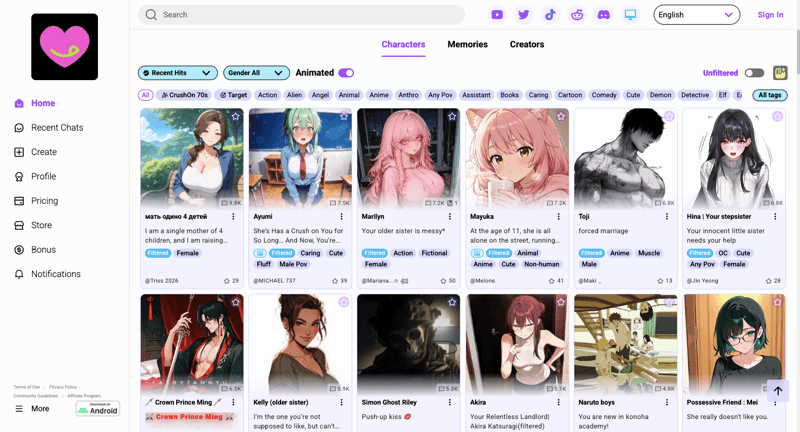
Task: Select the 'All' tag filter
Action: [x=146, y=95]
